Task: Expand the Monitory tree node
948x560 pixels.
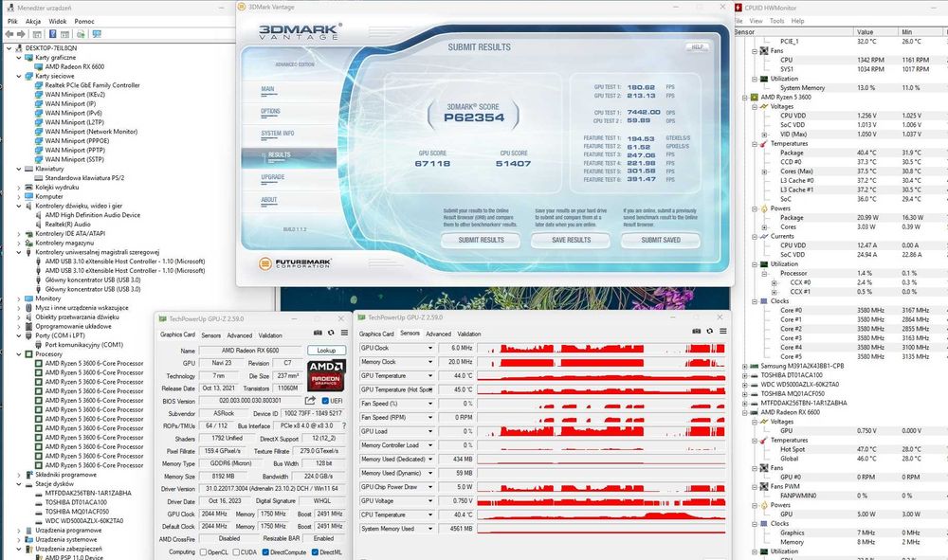Action: click(x=19, y=298)
